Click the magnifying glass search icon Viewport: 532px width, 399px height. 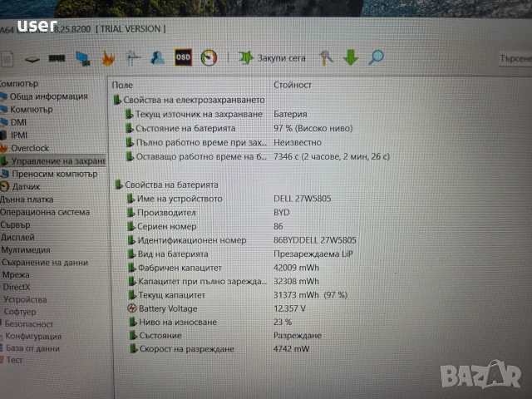click(x=376, y=57)
